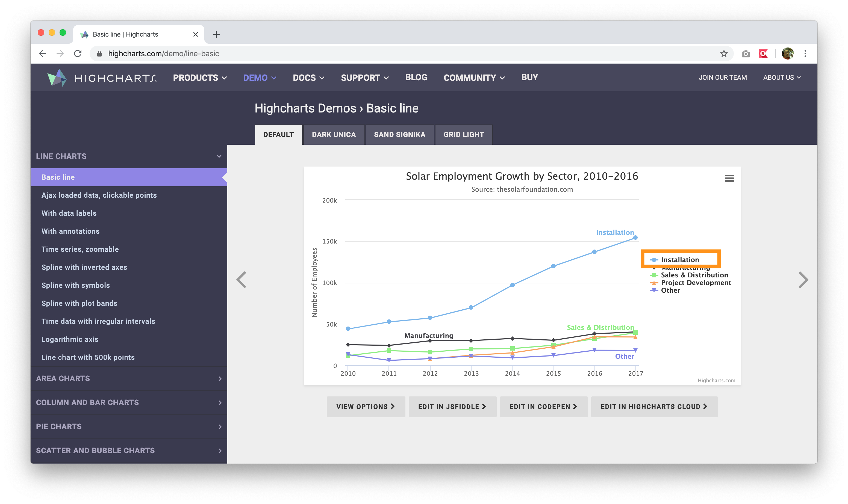Hide the Other series via legend
Screen dimensions: 848x504
670,290
